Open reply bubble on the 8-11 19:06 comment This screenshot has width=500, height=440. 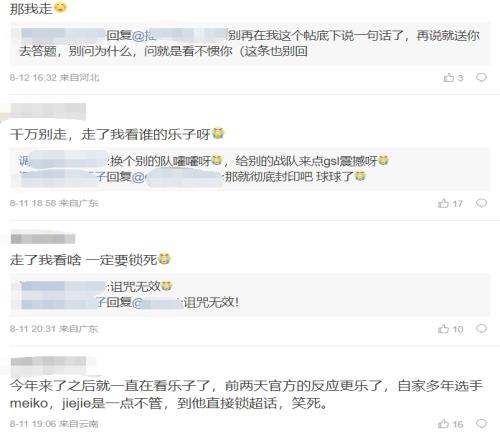point(481,424)
